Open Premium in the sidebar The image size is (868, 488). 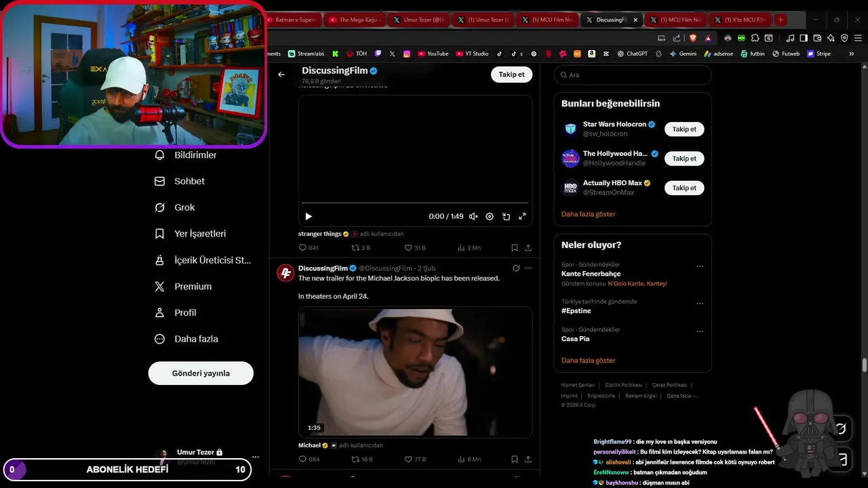(183, 287)
